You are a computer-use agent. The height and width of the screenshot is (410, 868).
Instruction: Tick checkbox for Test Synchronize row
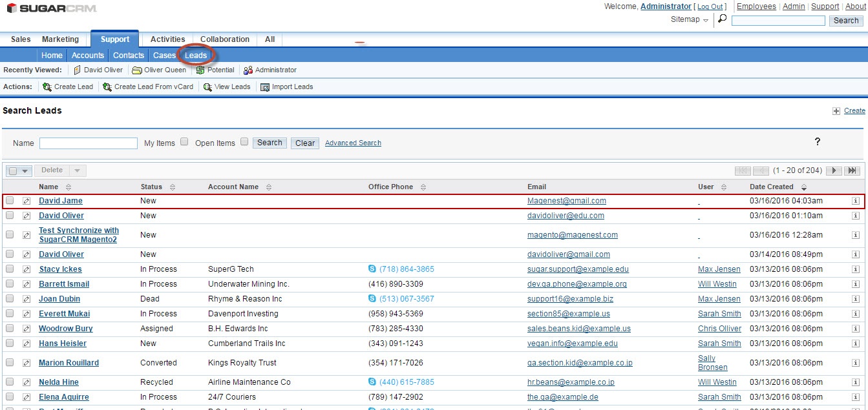pos(10,234)
